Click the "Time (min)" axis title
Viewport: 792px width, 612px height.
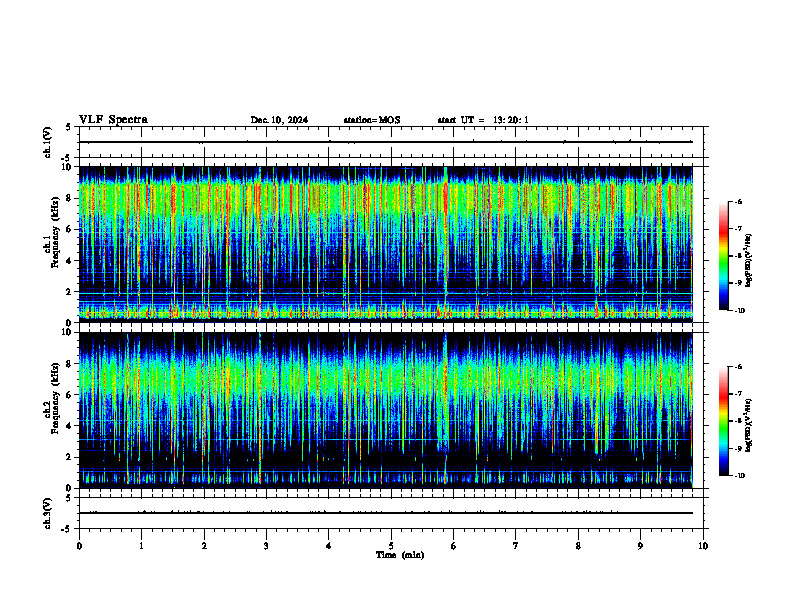400,555
